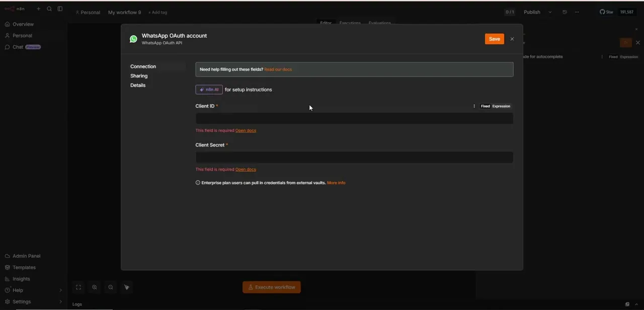Open Admin Panel

tap(26, 256)
